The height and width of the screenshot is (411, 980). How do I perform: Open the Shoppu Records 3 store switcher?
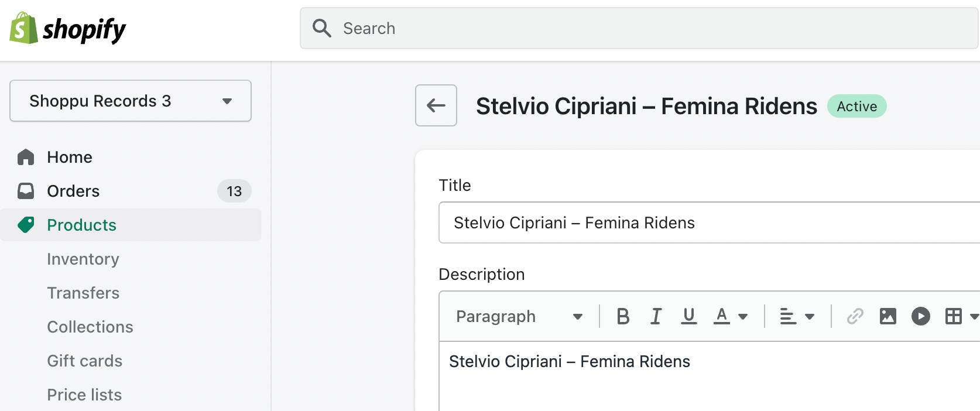pyautogui.click(x=131, y=101)
